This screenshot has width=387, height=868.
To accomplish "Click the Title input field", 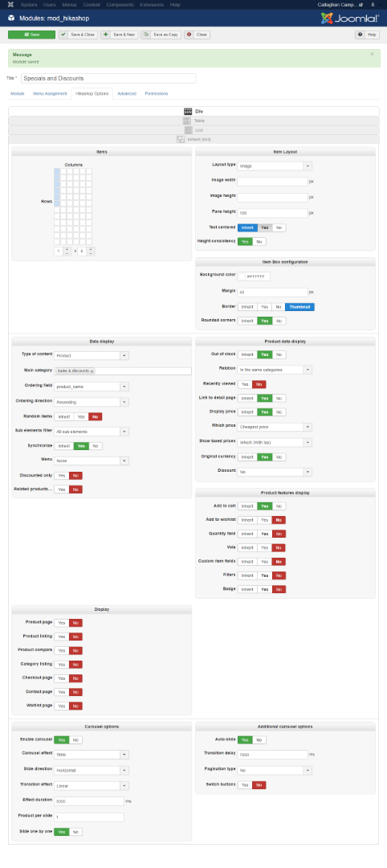I will pos(108,78).
